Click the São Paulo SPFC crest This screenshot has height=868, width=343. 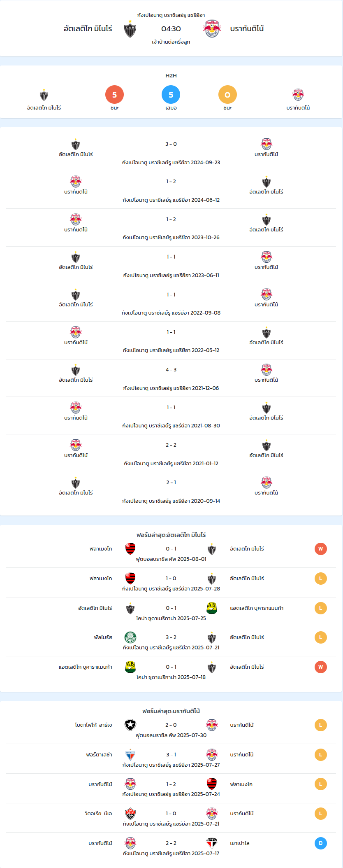(212, 843)
